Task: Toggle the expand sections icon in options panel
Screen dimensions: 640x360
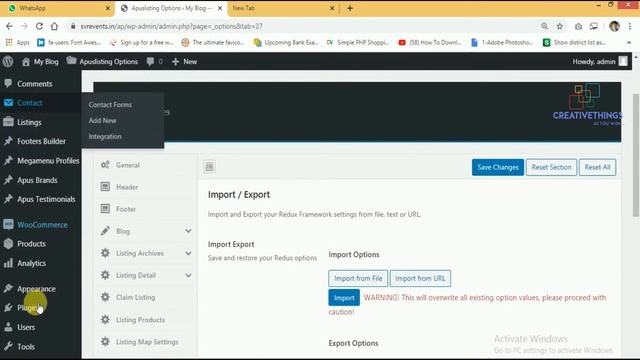Action: (209, 167)
